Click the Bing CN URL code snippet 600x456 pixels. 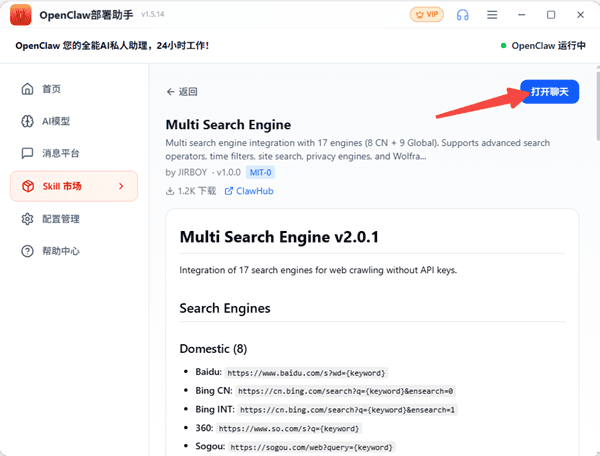(346, 391)
